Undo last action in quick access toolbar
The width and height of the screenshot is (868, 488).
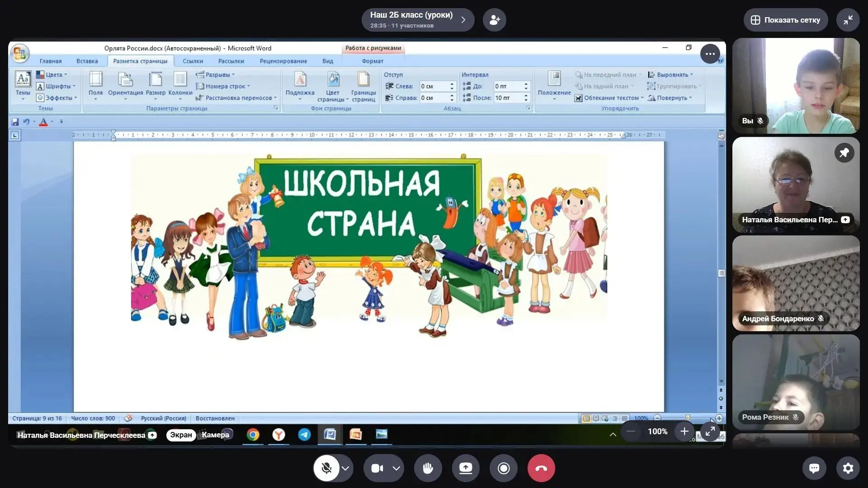(26, 122)
